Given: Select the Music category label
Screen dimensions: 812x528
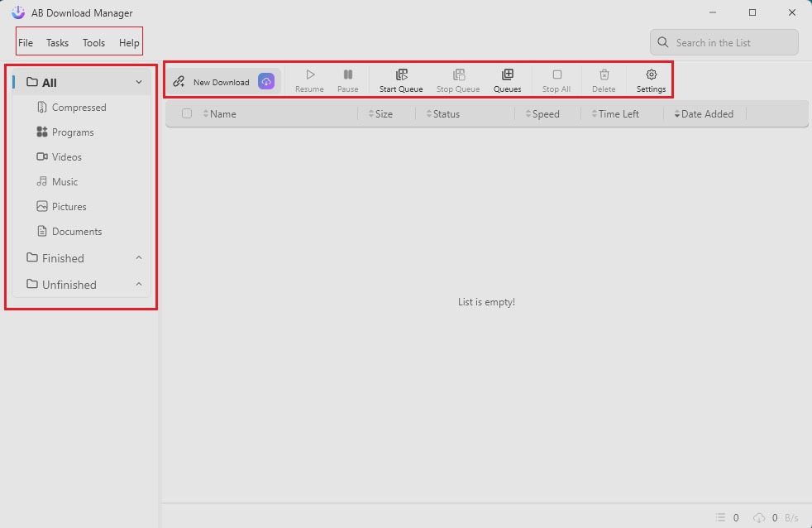Looking at the screenshot, I should [64, 181].
